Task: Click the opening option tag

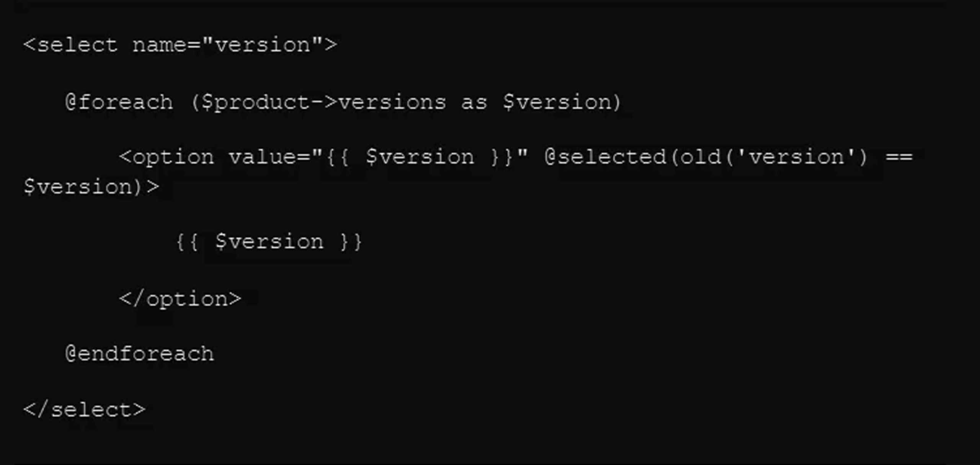Action: pyautogui.click(x=167, y=158)
